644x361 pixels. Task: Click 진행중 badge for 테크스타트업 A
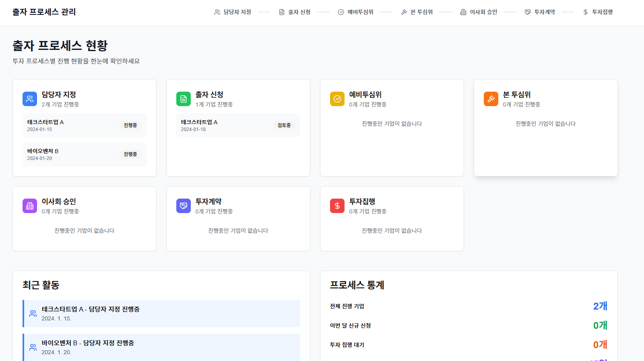(x=130, y=125)
